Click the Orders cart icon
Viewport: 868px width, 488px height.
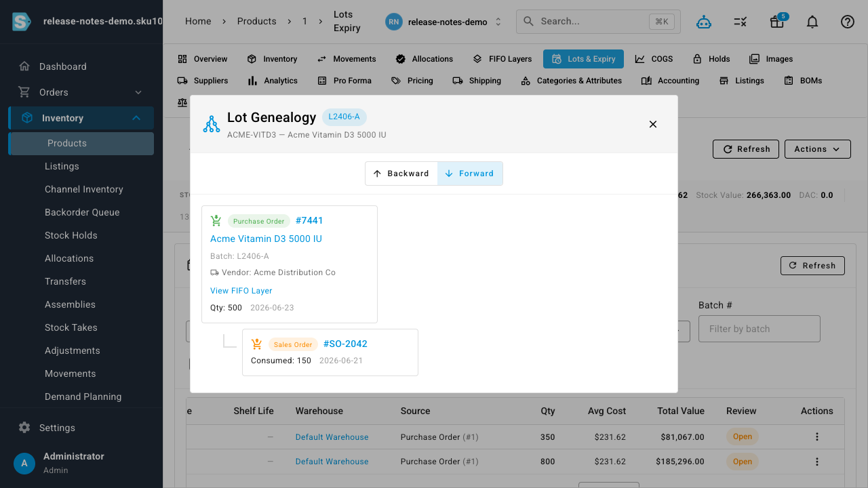click(x=24, y=92)
